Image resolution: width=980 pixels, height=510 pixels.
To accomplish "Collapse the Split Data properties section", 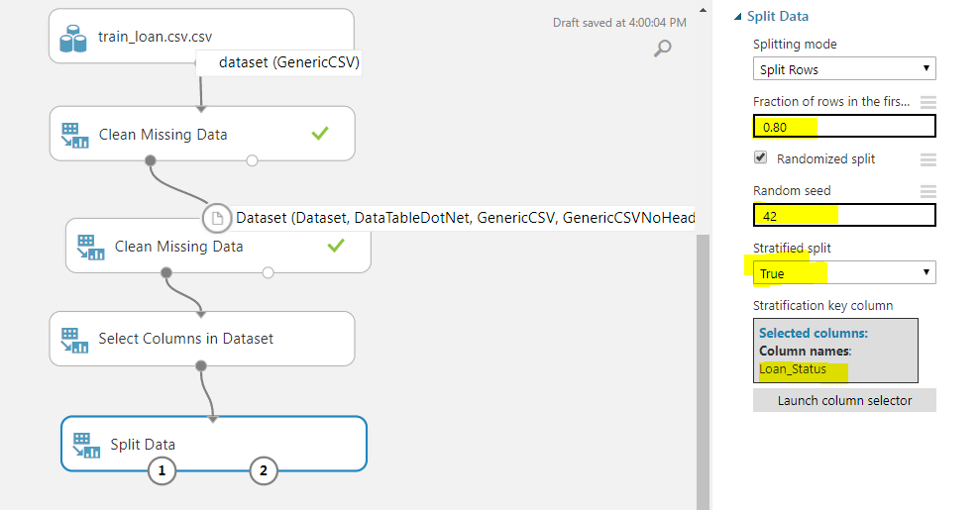I will pos(736,17).
